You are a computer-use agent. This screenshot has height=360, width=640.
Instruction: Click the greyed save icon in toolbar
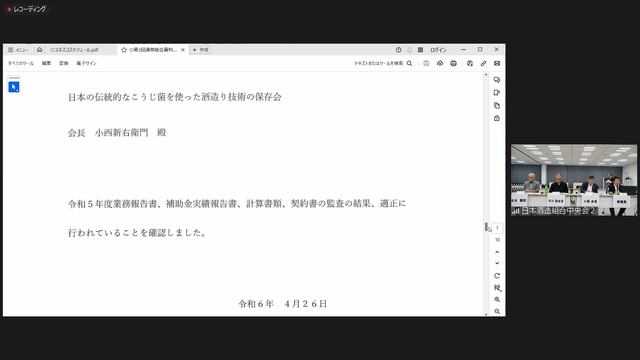tap(426, 63)
